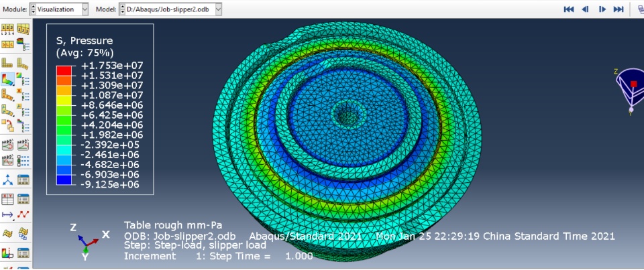
Task: Go to the previous frame
Action: [585, 9]
